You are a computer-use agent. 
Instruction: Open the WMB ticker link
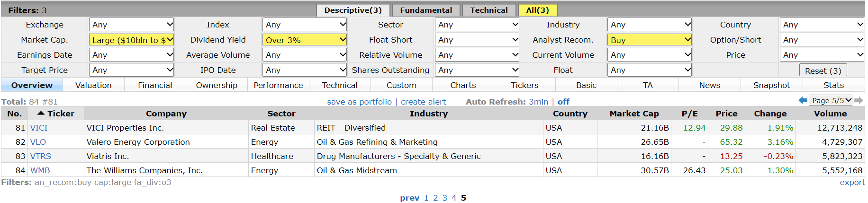coord(40,170)
